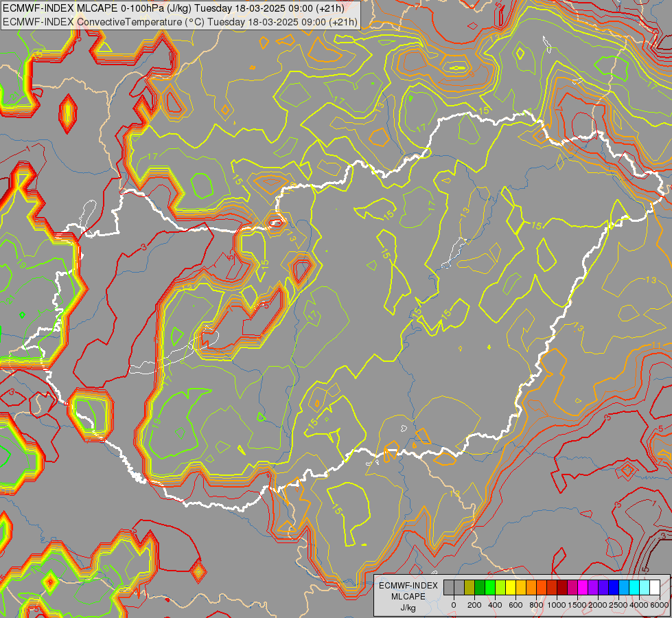Click the legend value 2500

click(618, 605)
